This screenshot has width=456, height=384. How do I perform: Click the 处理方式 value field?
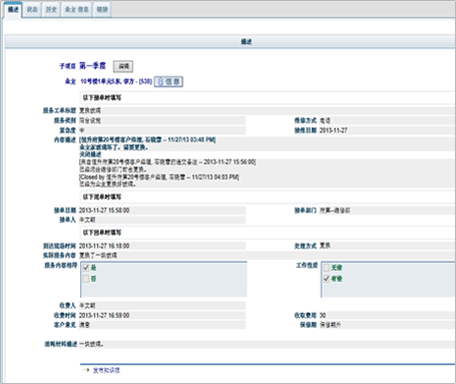[387, 246]
